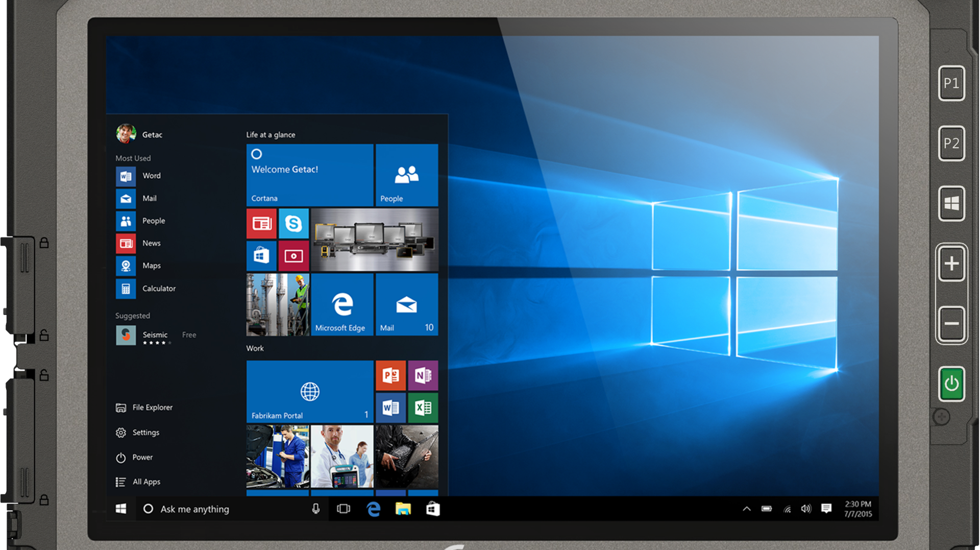
Task: Show hidden system tray icons
Action: 746,509
